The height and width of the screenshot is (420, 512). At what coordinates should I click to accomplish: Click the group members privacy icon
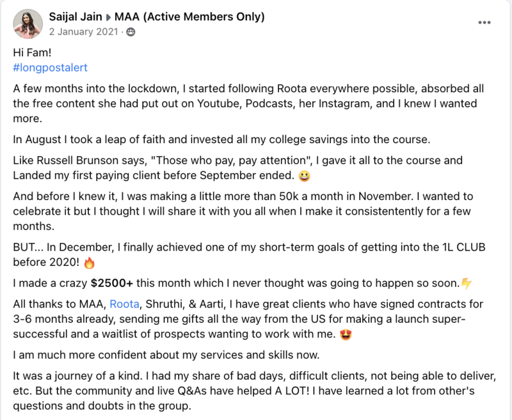[x=131, y=32]
